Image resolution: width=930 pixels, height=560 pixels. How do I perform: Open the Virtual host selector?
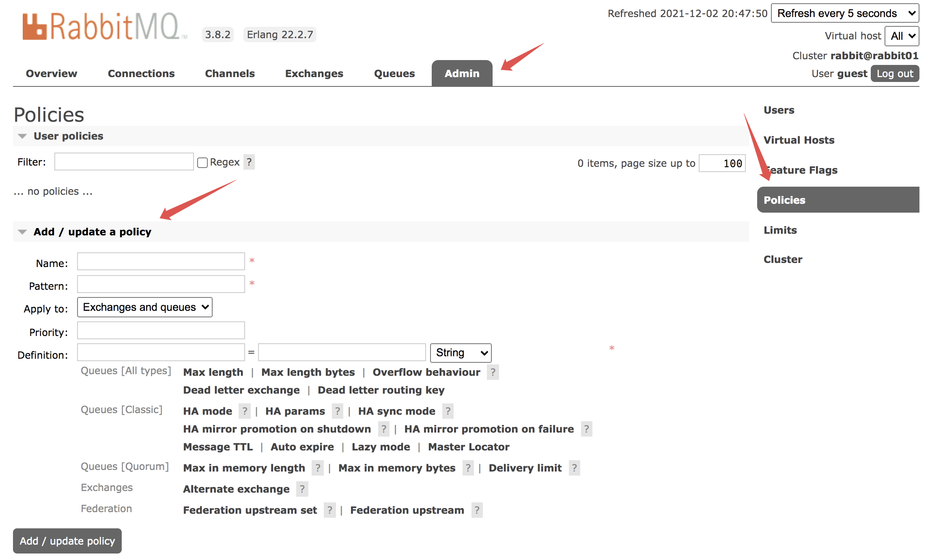coord(902,36)
